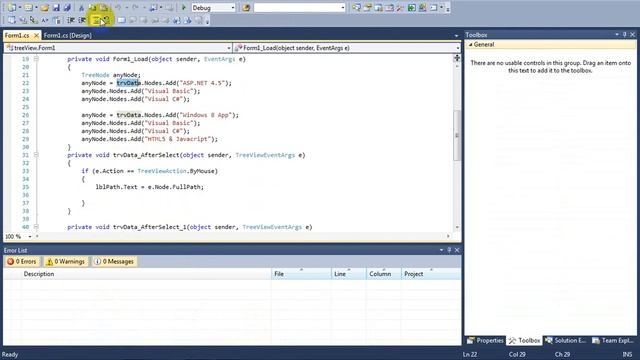Open the Toolbox window position menu
Image resolution: width=640 pixels, height=360 pixels.
coord(617,35)
